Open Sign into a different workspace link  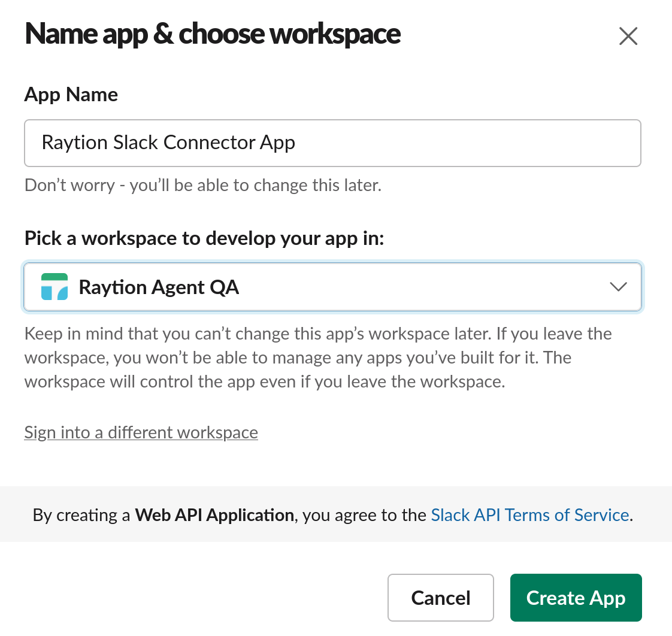[x=141, y=432]
